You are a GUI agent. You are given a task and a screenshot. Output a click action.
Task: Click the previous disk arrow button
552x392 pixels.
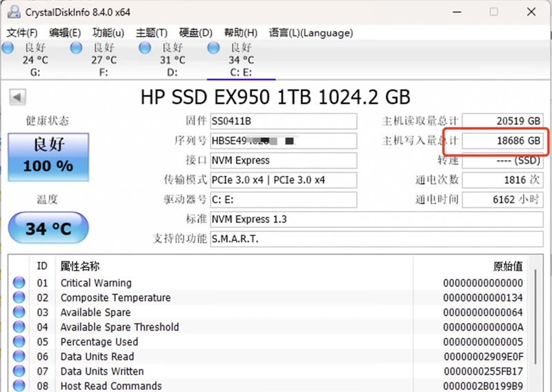17,97
